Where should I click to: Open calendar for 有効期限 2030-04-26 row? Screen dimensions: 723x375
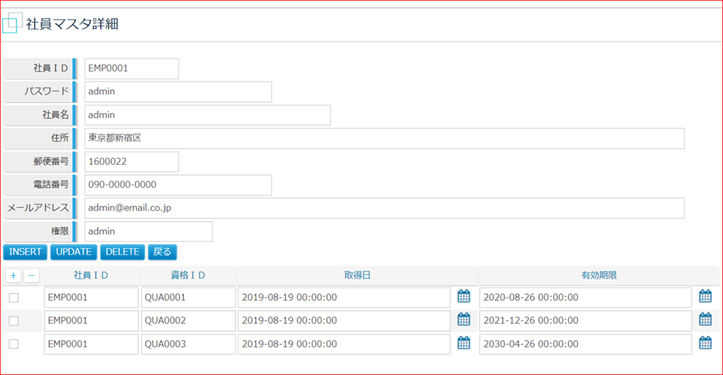705,343
